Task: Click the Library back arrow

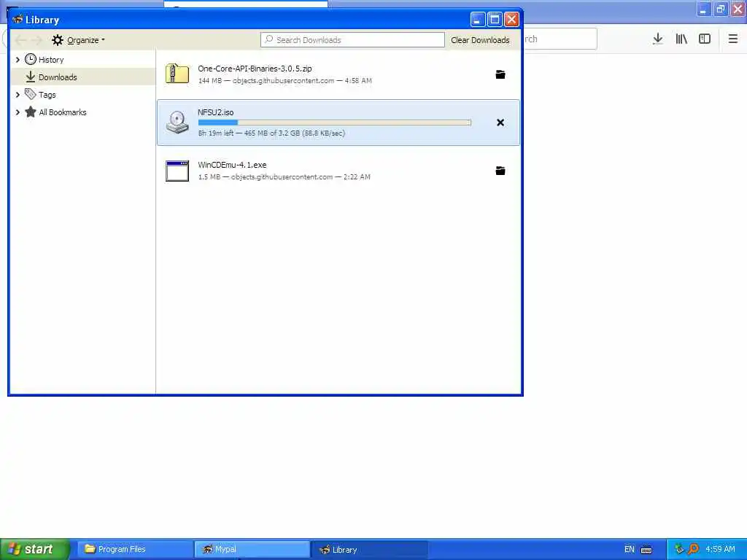Action: click(20, 40)
